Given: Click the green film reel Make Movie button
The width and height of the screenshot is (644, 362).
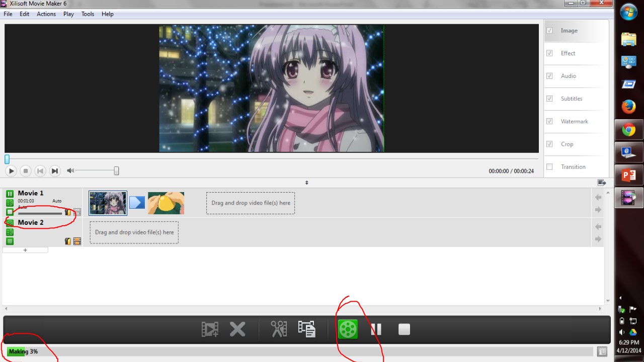Looking at the screenshot, I should [348, 329].
